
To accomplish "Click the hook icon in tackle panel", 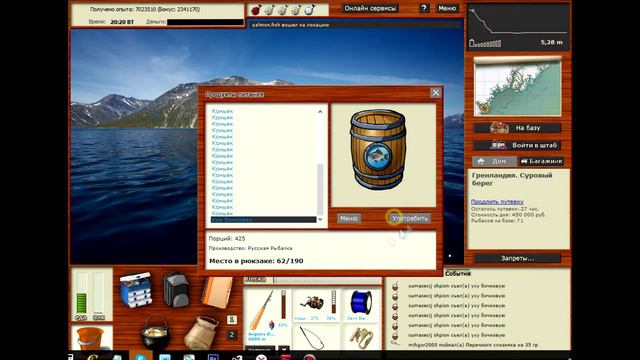I will 312,337.
